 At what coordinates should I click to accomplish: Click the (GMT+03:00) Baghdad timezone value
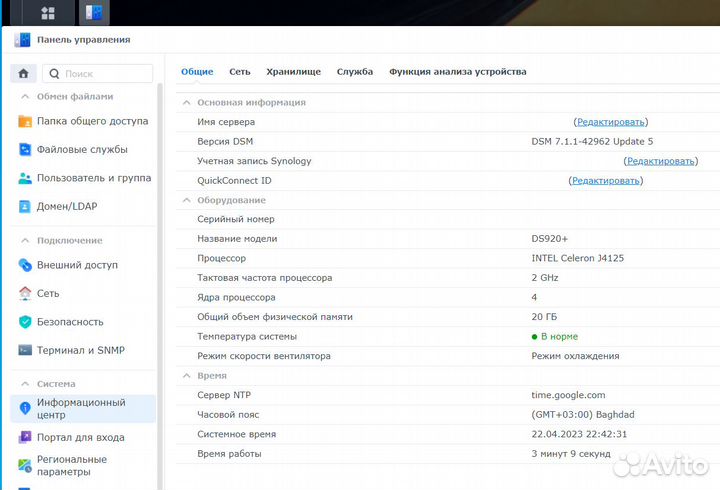(583, 415)
